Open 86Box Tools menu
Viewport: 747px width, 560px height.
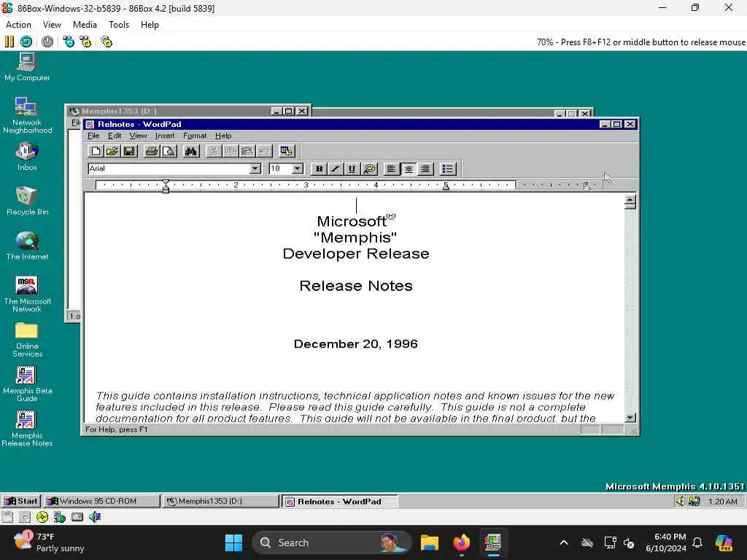[x=119, y=25]
